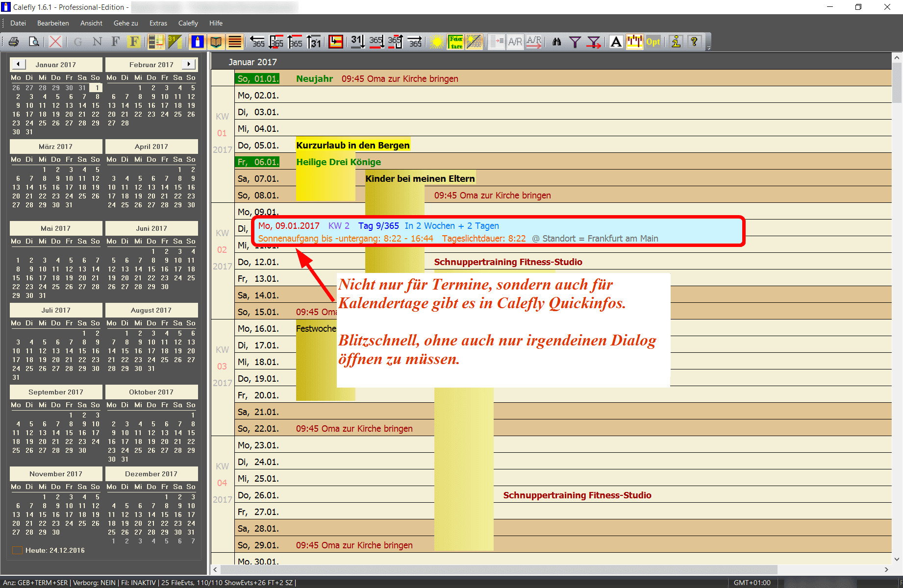Click the printer icon in the toolbar
The height and width of the screenshot is (588, 903).
14,42
